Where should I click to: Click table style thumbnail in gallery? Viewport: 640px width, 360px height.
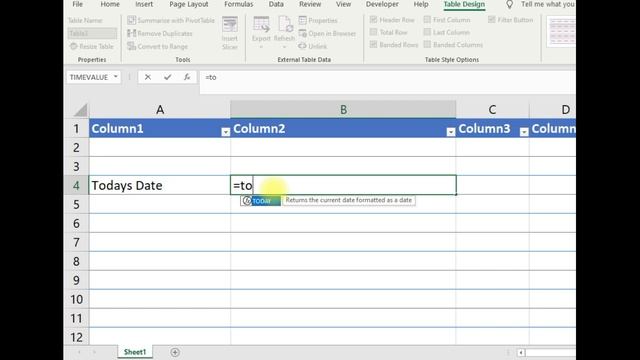561,31
